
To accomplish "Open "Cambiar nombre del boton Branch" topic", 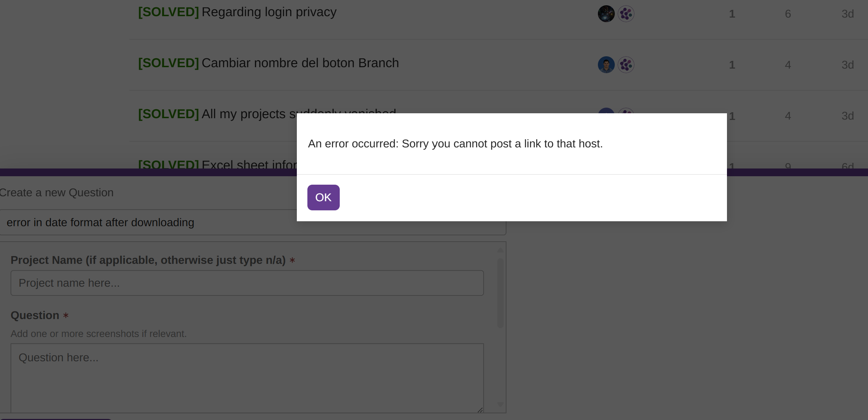I will coord(300,63).
